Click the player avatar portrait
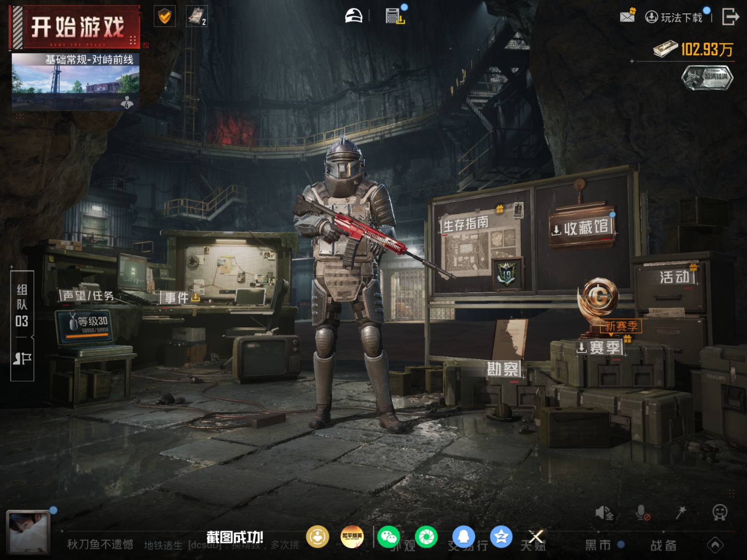747x560 pixels. 28,532
